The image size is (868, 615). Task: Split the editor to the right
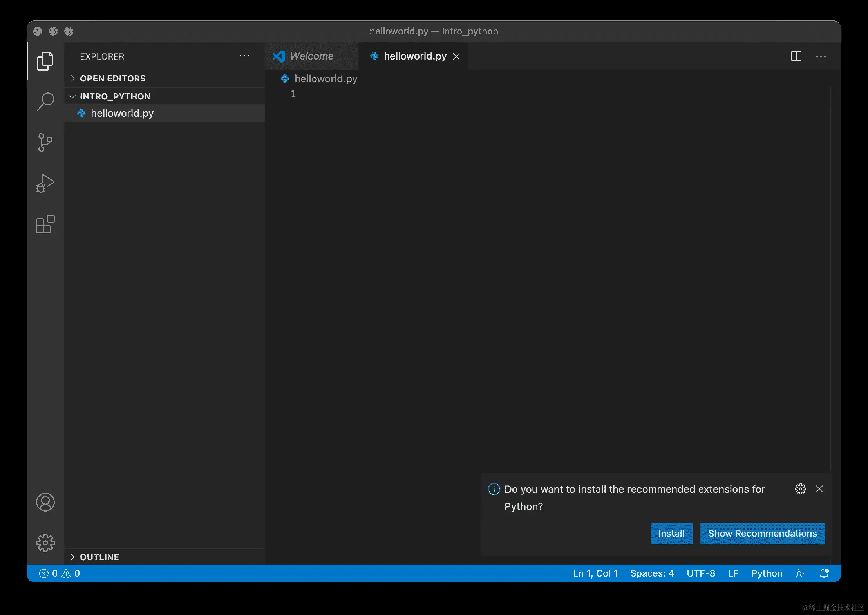pyautogui.click(x=796, y=56)
